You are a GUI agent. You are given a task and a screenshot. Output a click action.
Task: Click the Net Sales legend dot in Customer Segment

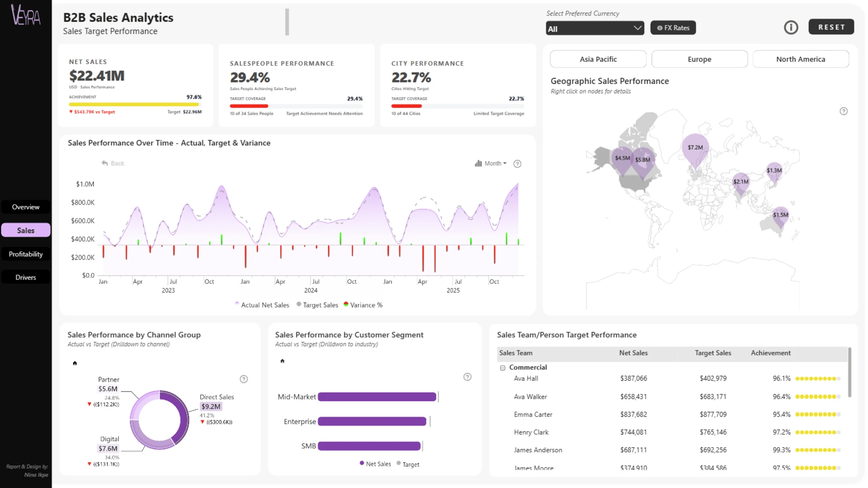[x=362, y=463]
